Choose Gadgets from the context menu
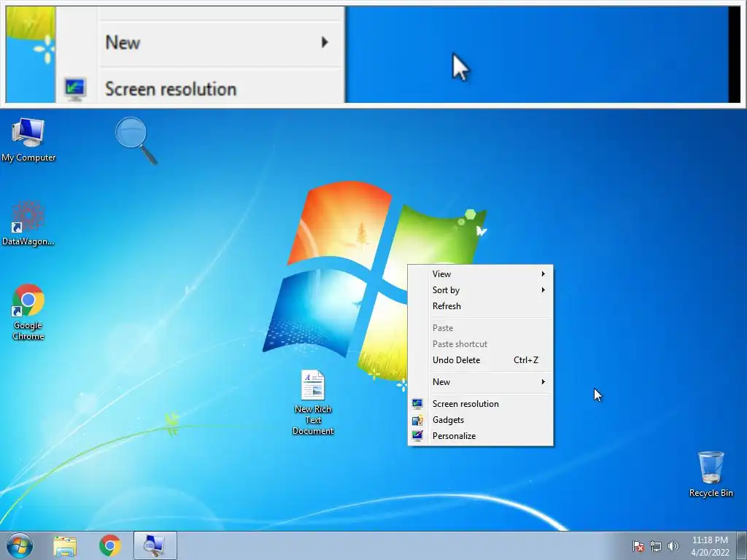 point(481,420)
